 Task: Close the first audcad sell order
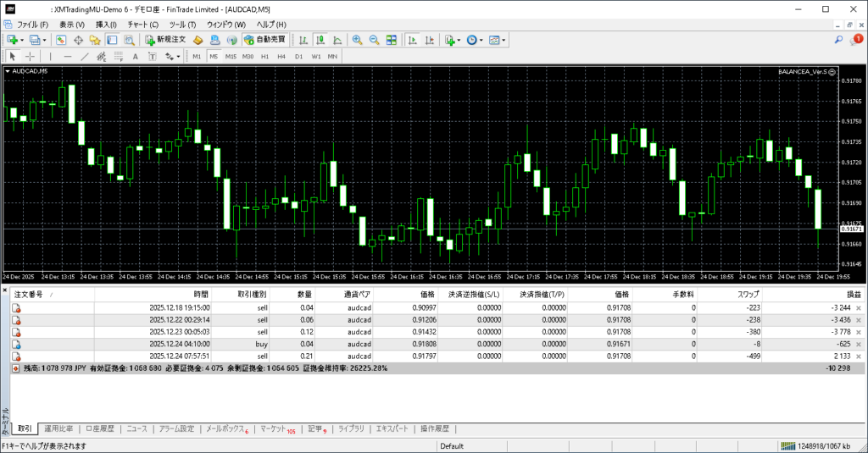pos(859,308)
